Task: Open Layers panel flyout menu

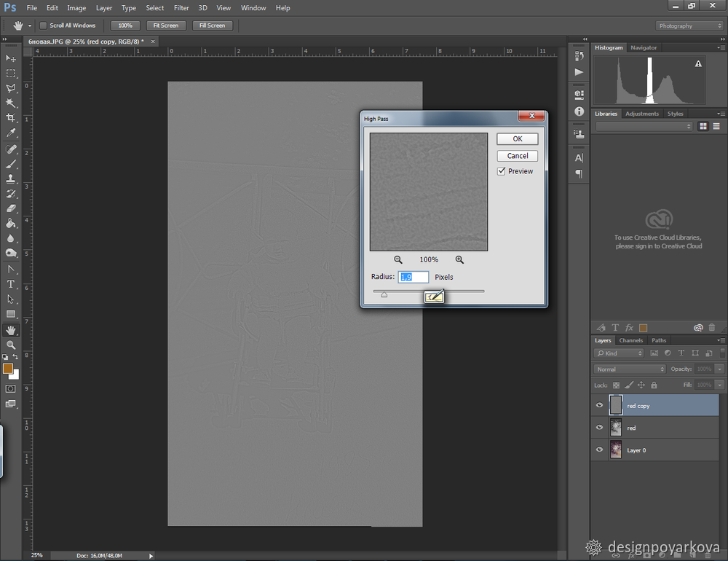Action: pos(721,341)
